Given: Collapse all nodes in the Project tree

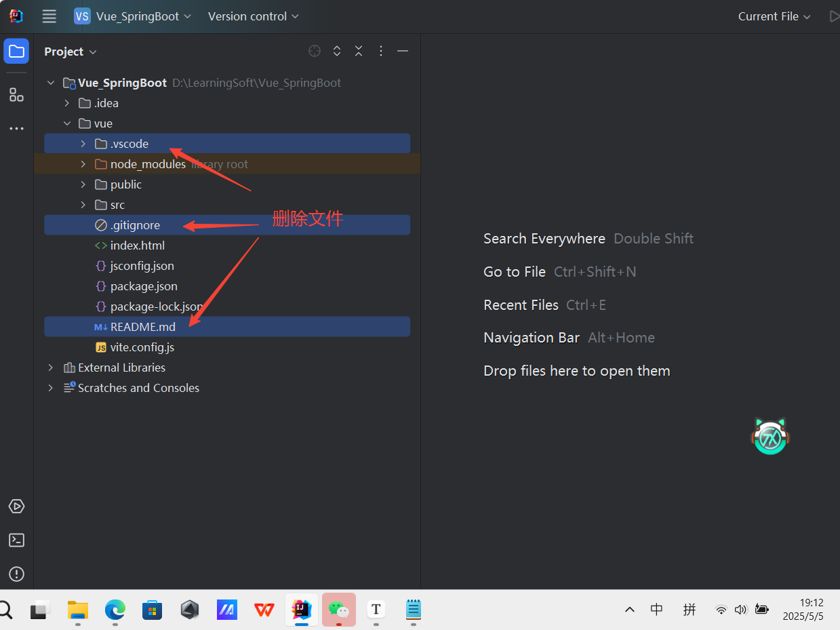Looking at the screenshot, I should pyautogui.click(x=359, y=51).
